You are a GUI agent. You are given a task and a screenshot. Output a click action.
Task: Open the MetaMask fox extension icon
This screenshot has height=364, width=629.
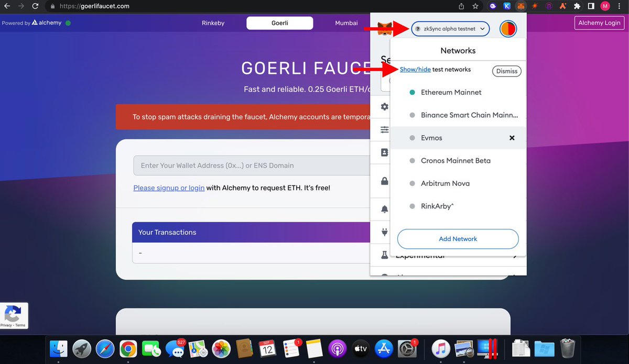click(x=520, y=6)
